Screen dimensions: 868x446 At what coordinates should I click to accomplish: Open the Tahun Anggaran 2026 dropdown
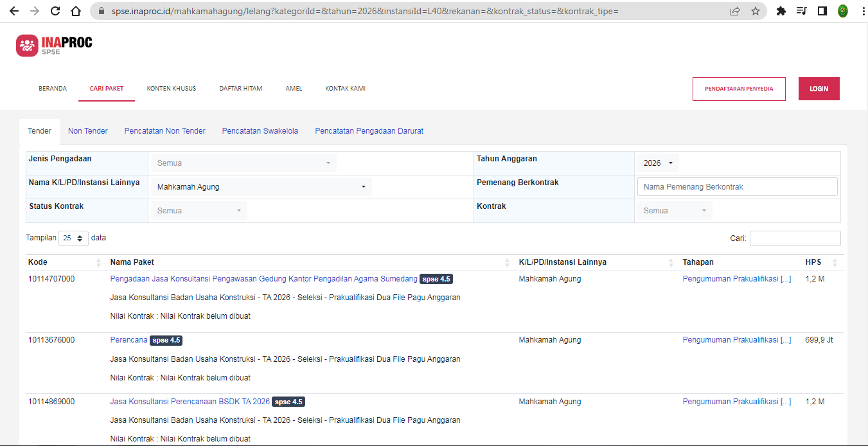(x=657, y=163)
